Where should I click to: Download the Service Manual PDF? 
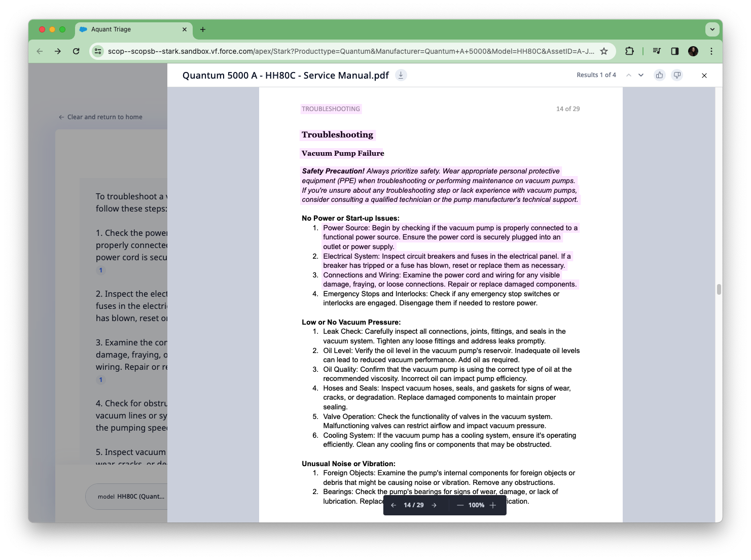[401, 75]
